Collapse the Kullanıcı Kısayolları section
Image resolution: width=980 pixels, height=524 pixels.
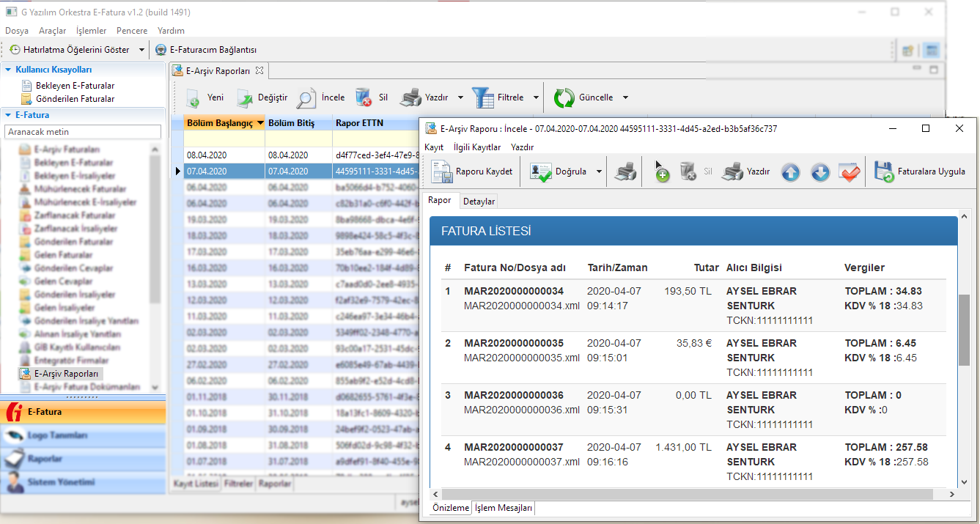click(x=9, y=70)
